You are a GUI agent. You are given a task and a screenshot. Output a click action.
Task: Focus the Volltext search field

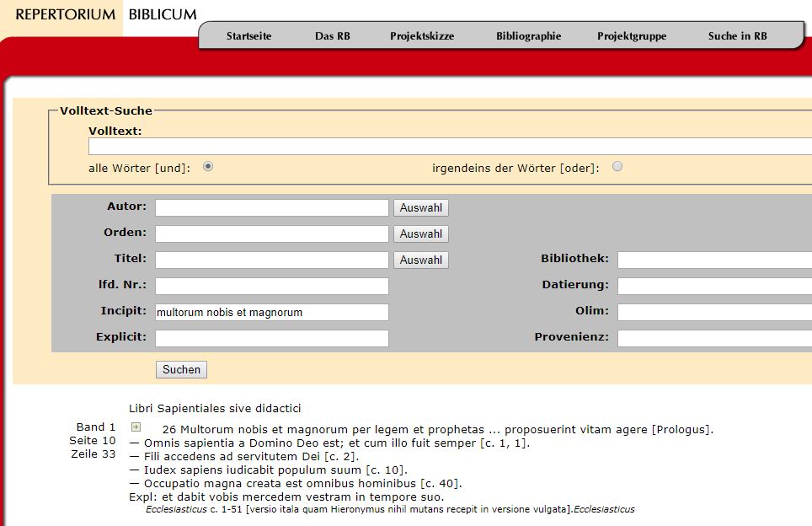(x=450, y=146)
